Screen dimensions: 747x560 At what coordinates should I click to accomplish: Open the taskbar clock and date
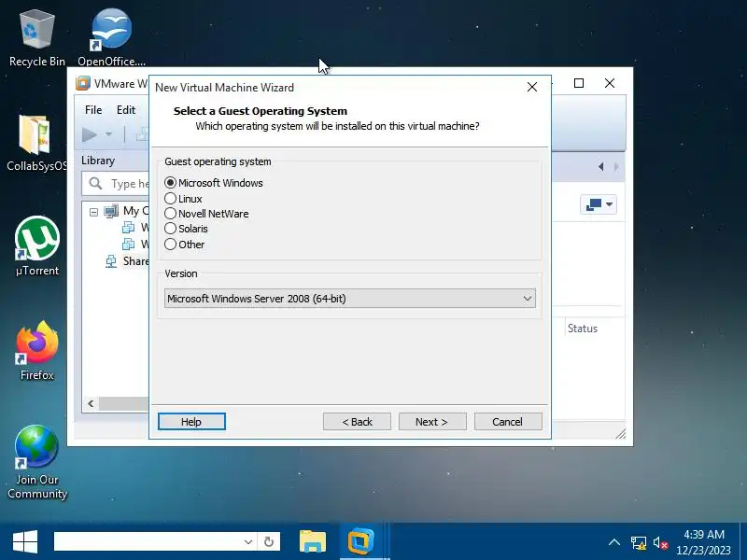tap(704, 542)
